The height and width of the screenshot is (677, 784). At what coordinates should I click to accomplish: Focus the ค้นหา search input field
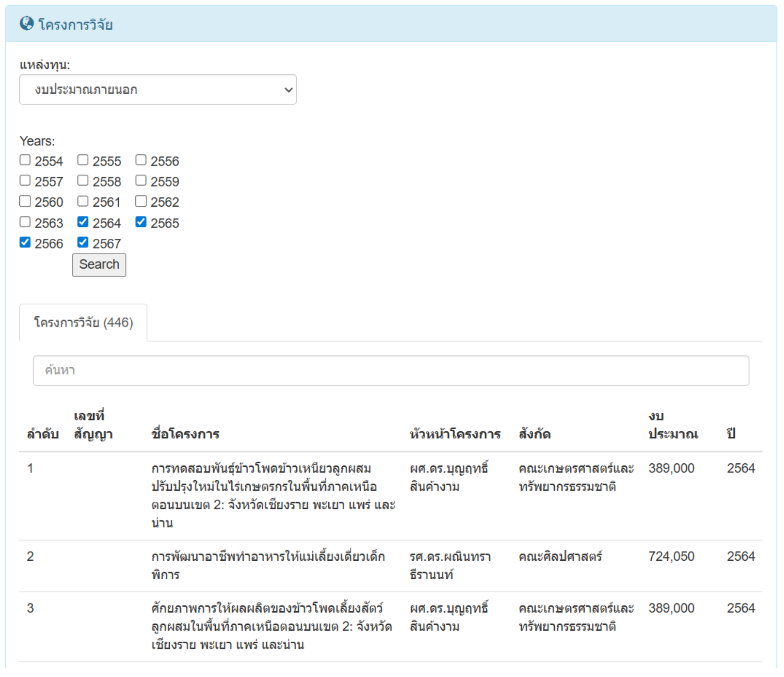click(x=391, y=371)
